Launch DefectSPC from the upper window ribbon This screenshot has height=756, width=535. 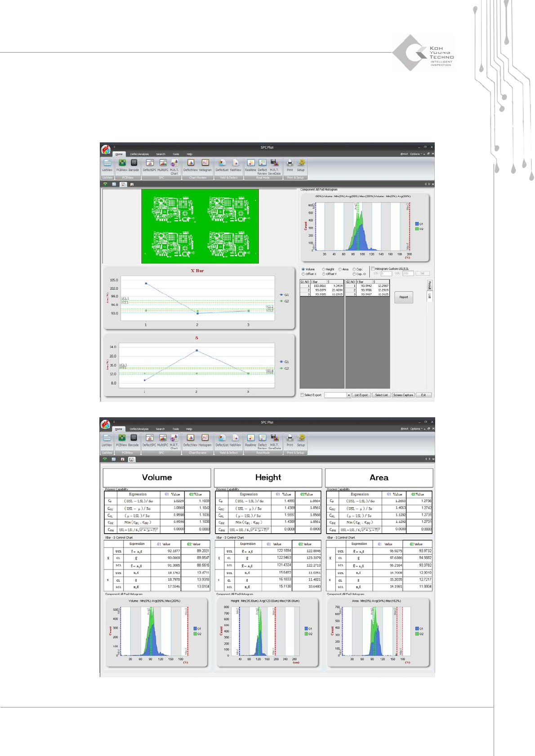pyautogui.click(x=149, y=165)
